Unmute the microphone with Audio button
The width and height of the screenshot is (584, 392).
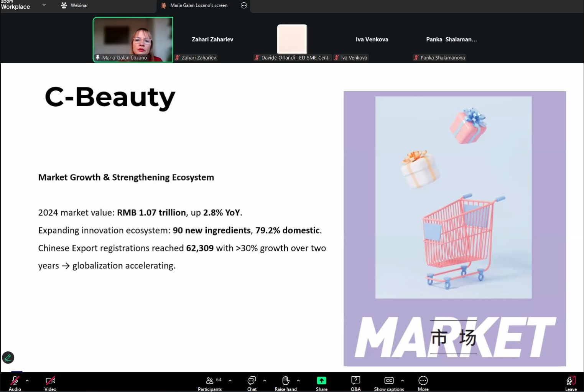click(x=15, y=380)
